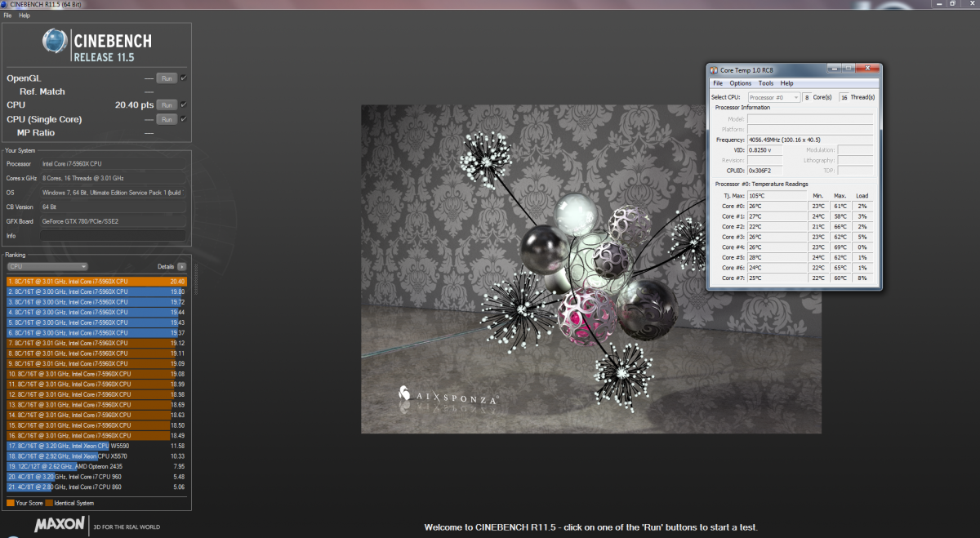Viewport: 980px width, 538px height.
Task: Select ranking row 2 scoring 19.80
Action: pyautogui.click(x=96, y=291)
